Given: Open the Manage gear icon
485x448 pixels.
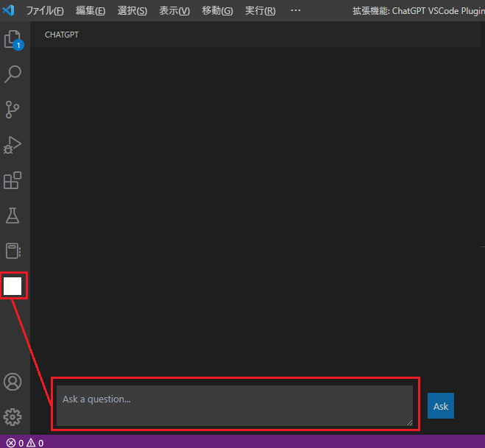Looking at the screenshot, I should pos(13,417).
